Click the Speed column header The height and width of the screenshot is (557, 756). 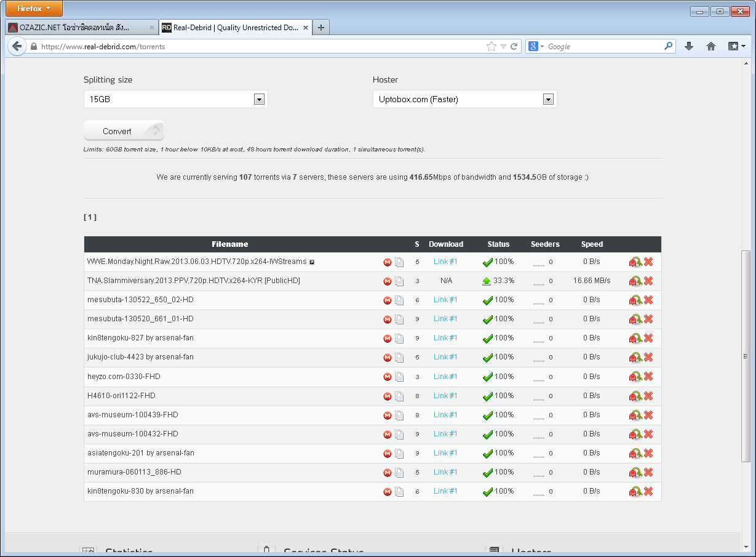tap(592, 244)
